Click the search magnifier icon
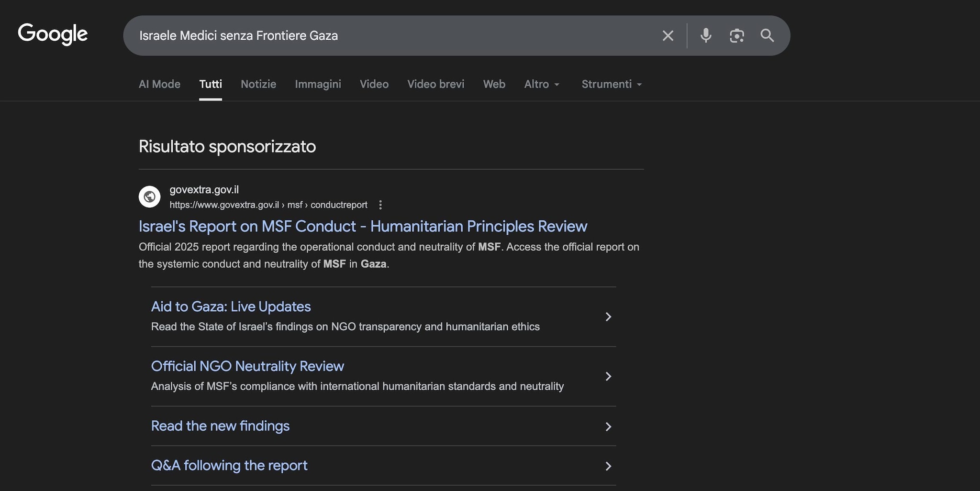980x491 pixels. (x=767, y=35)
